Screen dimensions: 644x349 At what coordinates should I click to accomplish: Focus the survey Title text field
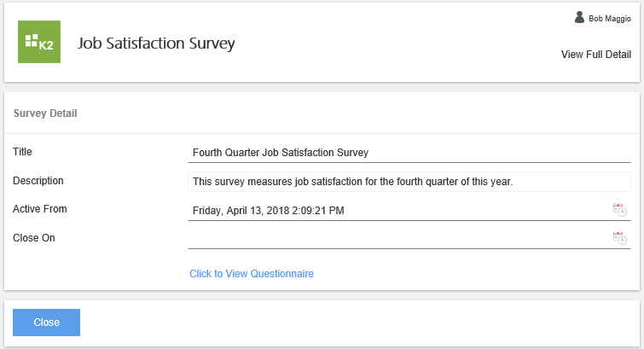[409, 153]
